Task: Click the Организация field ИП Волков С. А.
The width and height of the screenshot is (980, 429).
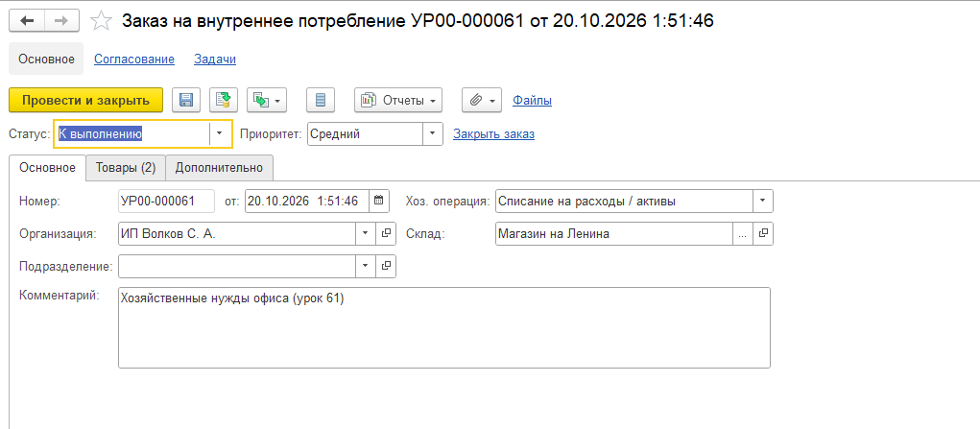Action: 237,233
